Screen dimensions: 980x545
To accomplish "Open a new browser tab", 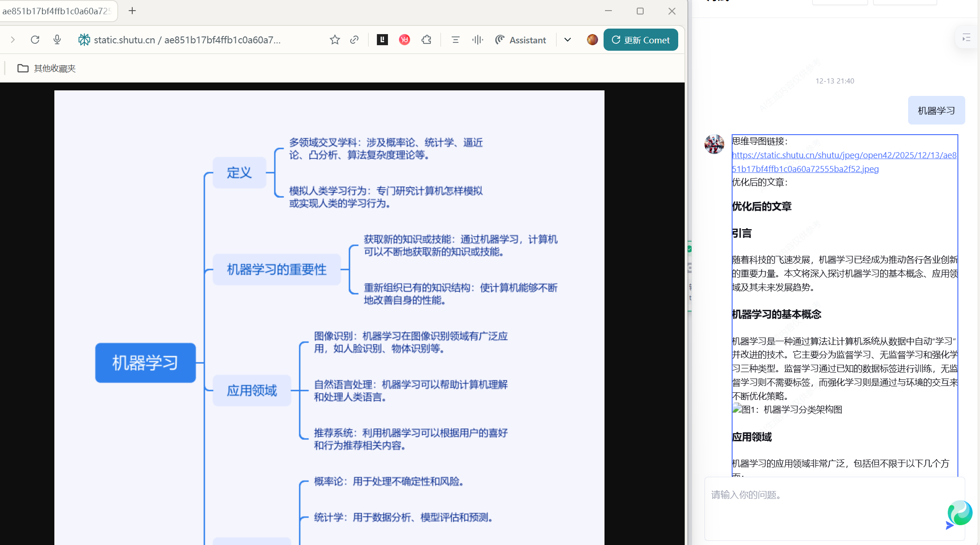I will click(132, 11).
